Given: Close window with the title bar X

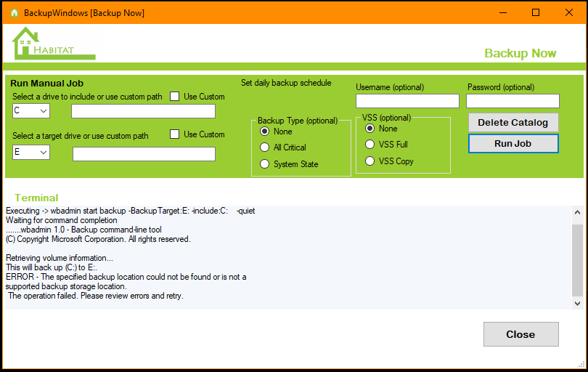Looking at the screenshot, I should tap(569, 12).
